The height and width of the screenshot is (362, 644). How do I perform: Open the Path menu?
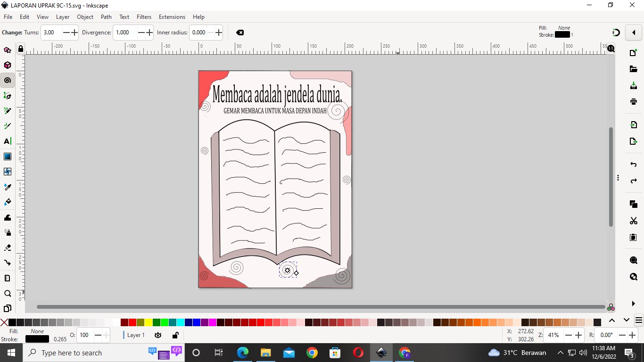[x=107, y=16]
